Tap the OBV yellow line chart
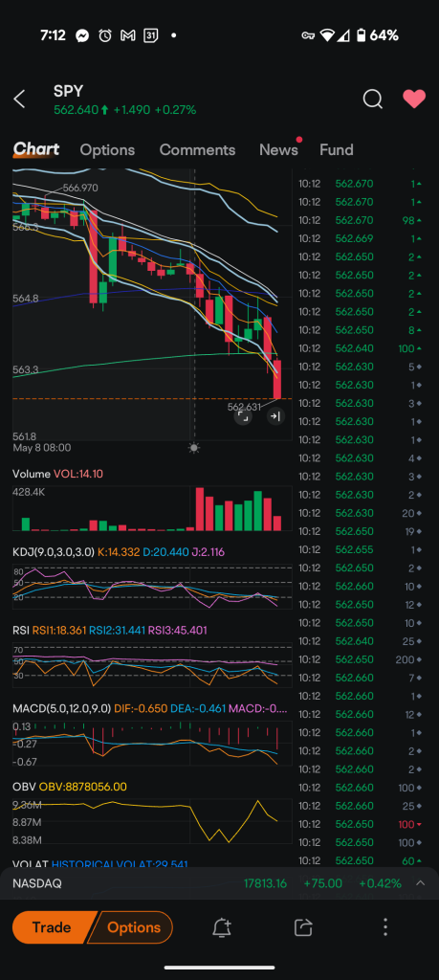Image resolution: width=439 pixels, height=980 pixels. tap(152, 820)
